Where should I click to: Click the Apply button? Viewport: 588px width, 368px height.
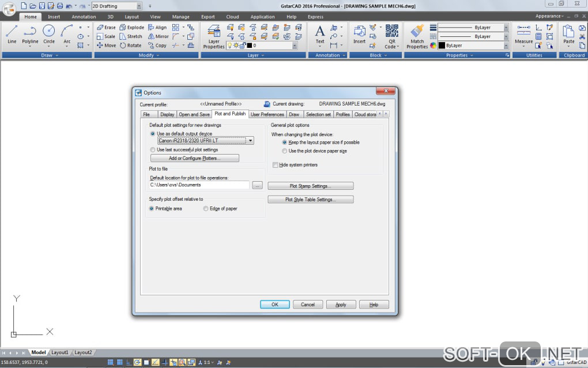[x=341, y=305]
